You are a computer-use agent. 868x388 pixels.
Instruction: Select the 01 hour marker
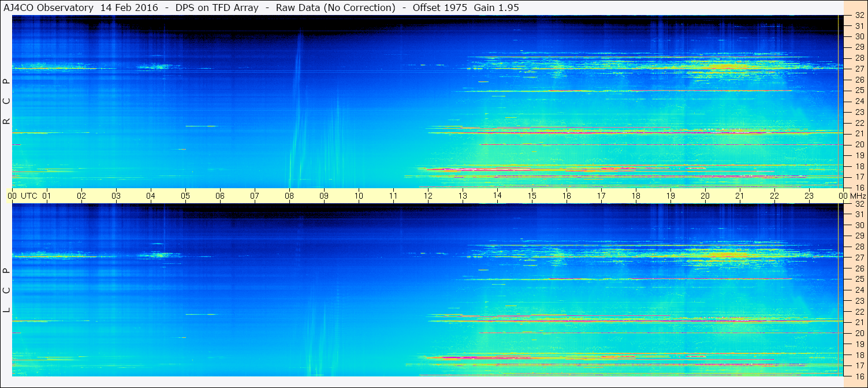47,196
